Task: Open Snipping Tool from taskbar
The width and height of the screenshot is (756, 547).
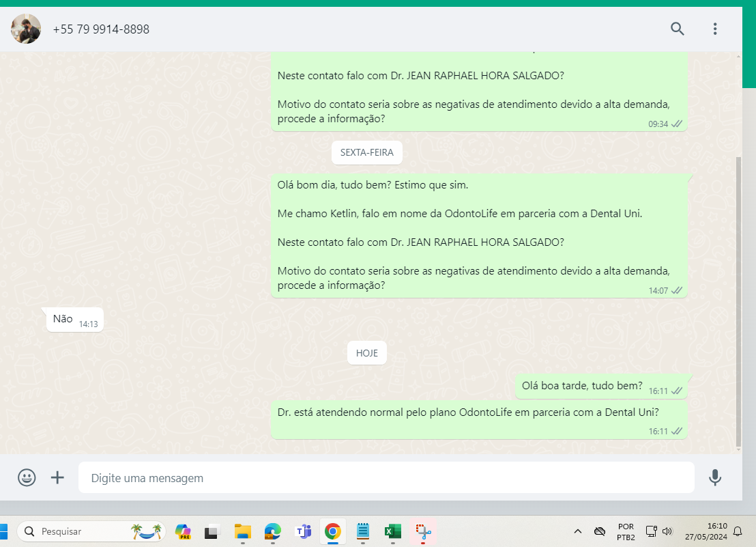Action: [423, 531]
